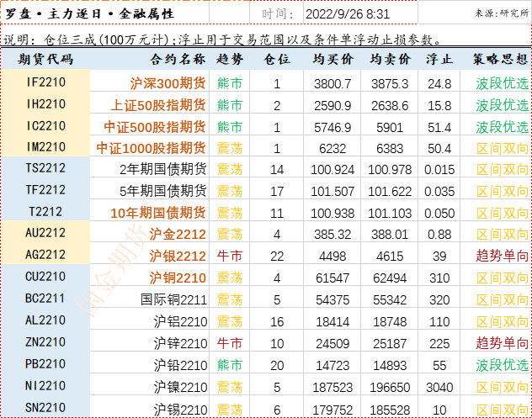Click the 策略思想 column header
The width and height of the screenshot is (532, 418).
pyautogui.click(x=501, y=59)
